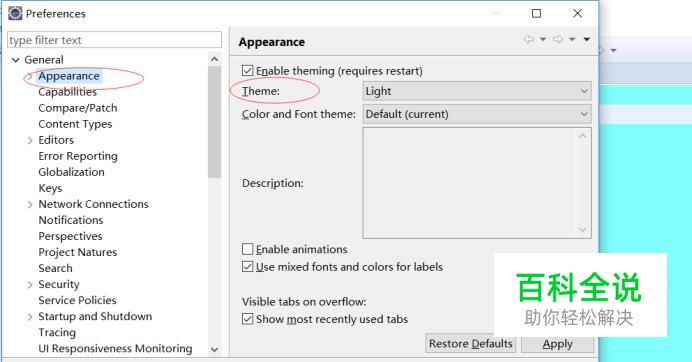692x362 pixels.
Task: Click the forward navigation arrow icon
Action: tap(558, 39)
